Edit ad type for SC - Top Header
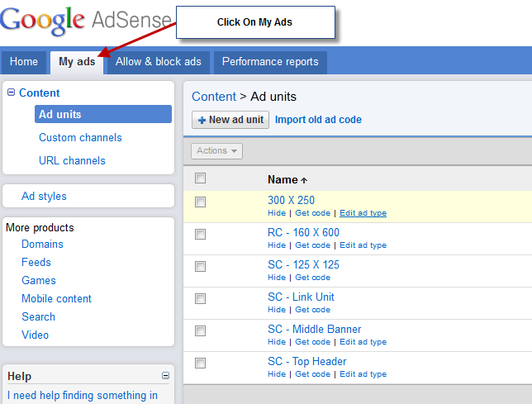This screenshot has height=404, width=532. coord(363,374)
